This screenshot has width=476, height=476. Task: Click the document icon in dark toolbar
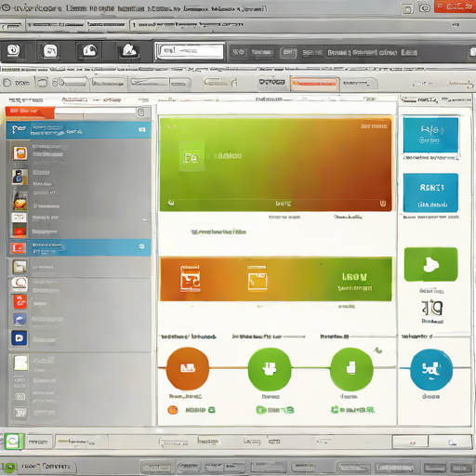click(x=50, y=51)
